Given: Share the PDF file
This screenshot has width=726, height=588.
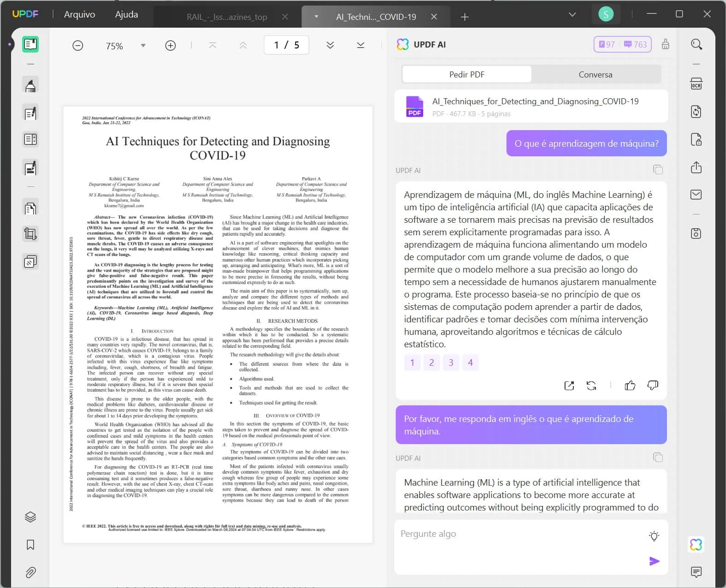Looking at the screenshot, I should 696,167.
